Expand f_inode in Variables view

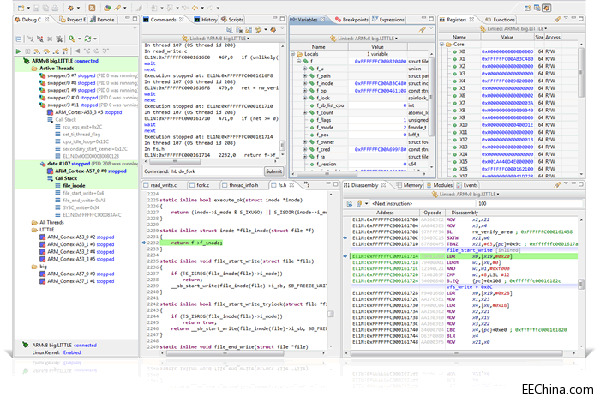305,83
